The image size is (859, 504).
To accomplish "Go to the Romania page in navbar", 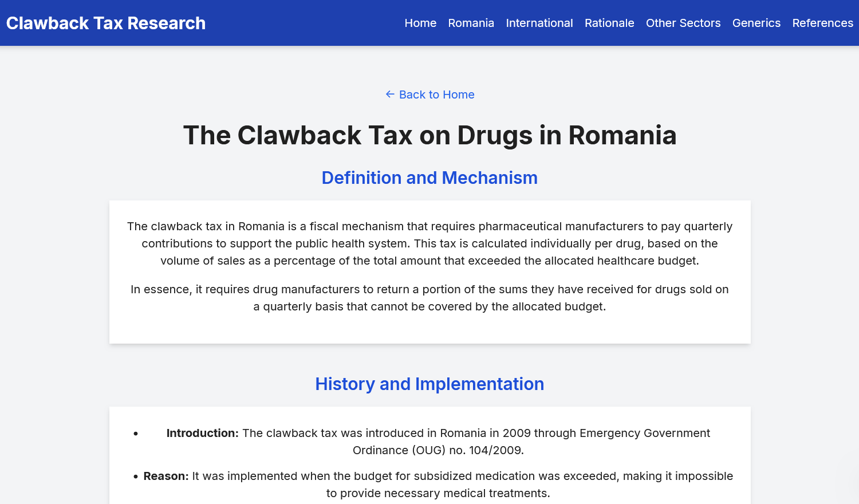I will coord(471,23).
